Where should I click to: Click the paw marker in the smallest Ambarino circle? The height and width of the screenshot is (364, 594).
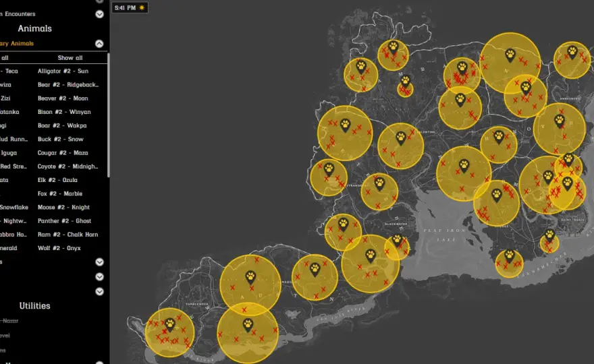pos(406,82)
